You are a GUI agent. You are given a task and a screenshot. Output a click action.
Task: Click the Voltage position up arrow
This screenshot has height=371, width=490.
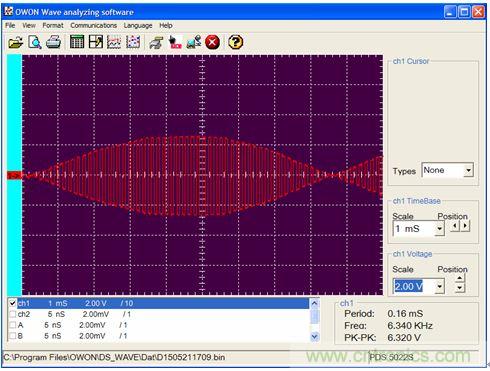[x=460, y=278]
